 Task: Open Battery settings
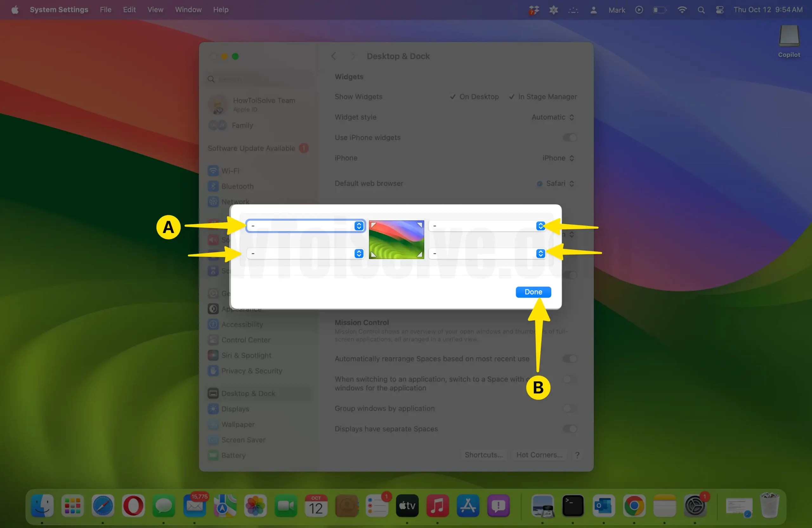[x=234, y=455]
